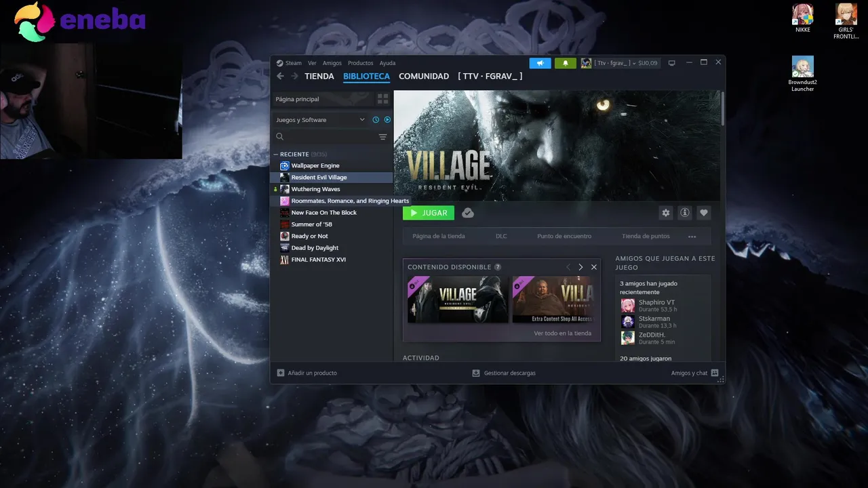Open Página de la tienda tab
Image resolution: width=868 pixels, height=488 pixels.
click(439, 237)
